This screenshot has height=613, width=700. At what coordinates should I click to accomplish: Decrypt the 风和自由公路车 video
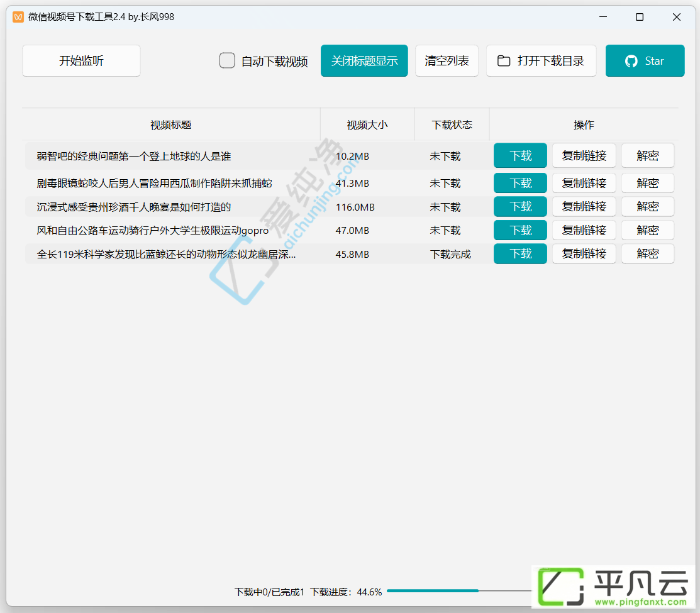tap(648, 230)
